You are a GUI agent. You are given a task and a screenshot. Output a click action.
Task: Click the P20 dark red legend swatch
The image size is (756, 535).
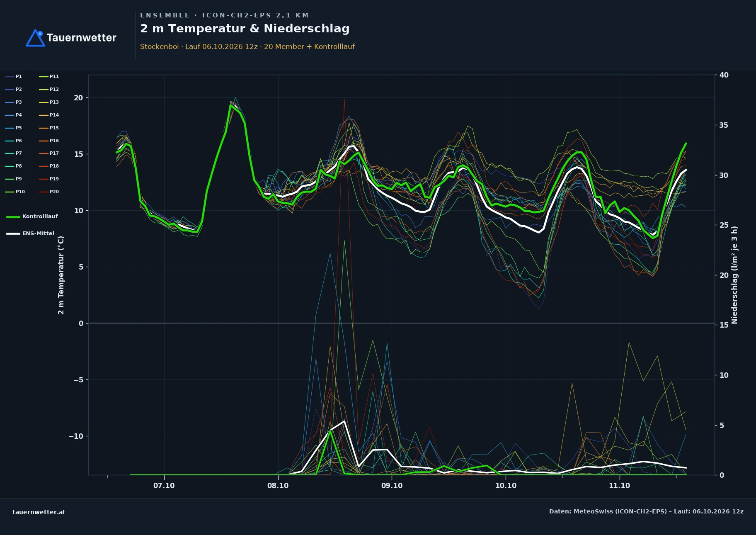click(x=44, y=192)
